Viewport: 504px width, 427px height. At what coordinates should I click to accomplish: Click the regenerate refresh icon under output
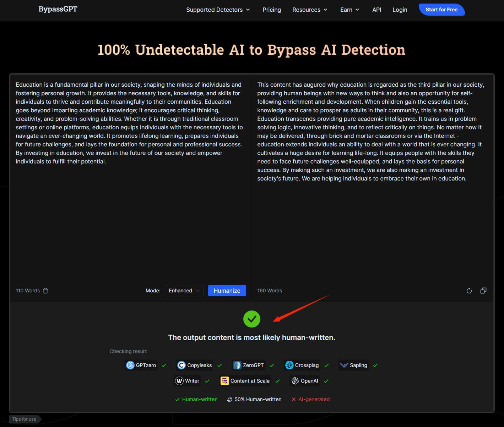tap(469, 291)
